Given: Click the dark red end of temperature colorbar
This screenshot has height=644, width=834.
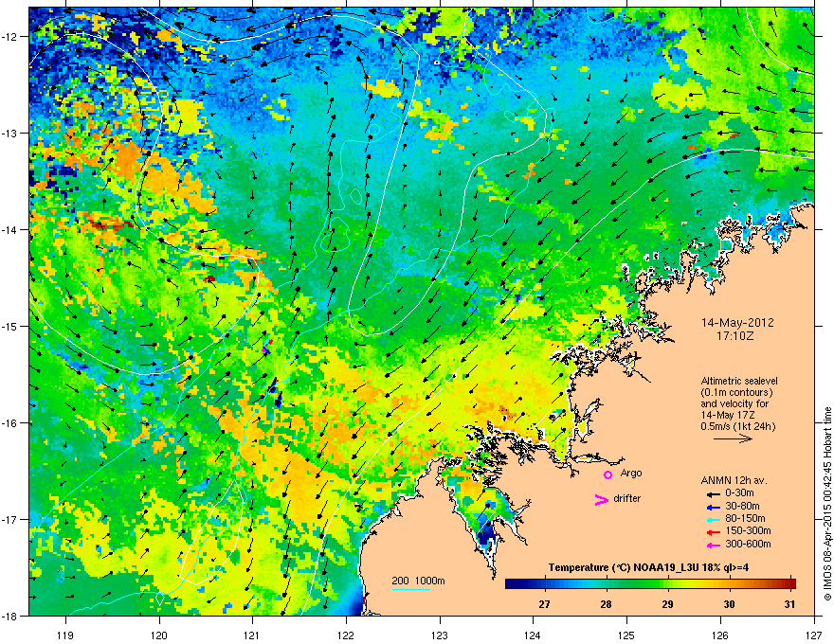Looking at the screenshot, I should pyautogui.click(x=789, y=583).
